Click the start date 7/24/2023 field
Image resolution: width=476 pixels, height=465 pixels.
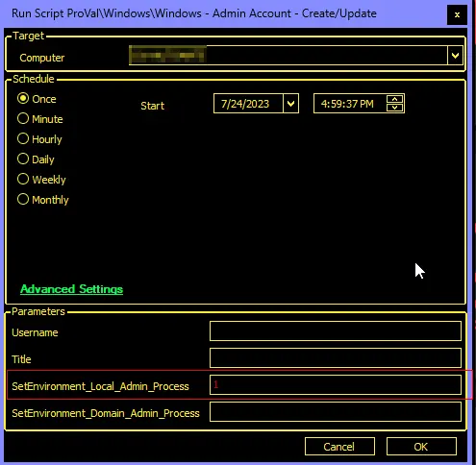tap(248, 104)
